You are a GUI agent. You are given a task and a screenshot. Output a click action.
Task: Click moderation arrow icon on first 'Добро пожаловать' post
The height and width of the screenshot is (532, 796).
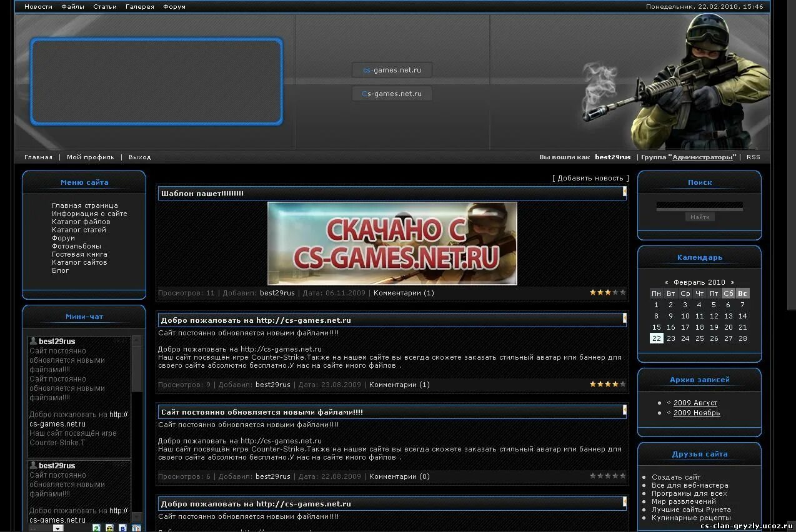(624, 318)
